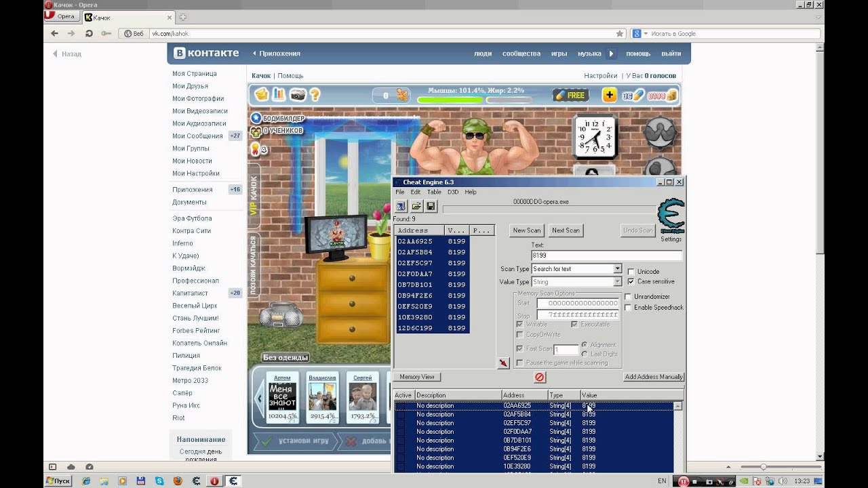This screenshot has height=488, width=868.
Task: Click the Bodybuilder star rank icon
Action: (x=256, y=119)
